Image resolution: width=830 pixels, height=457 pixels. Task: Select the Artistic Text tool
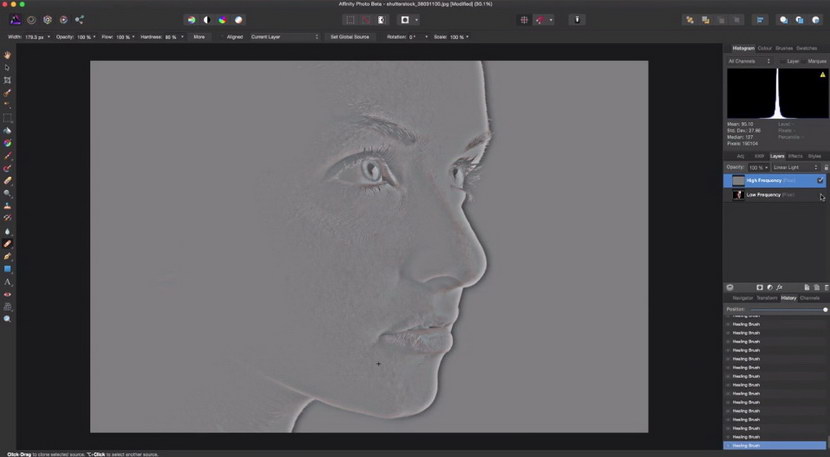click(7, 282)
